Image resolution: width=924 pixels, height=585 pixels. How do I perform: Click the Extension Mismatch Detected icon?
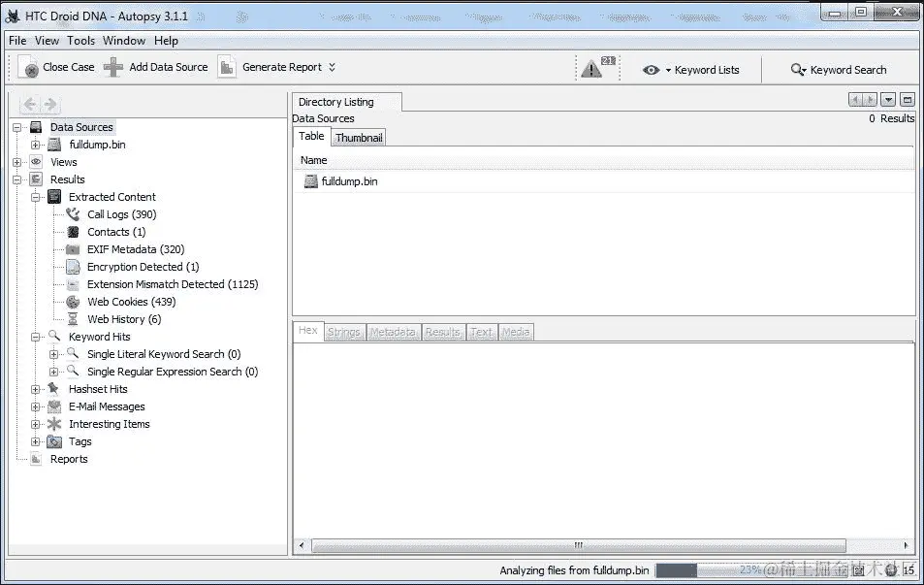[73, 284]
